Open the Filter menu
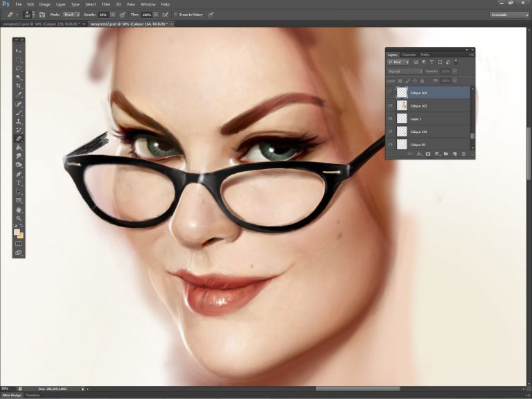532x399 pixels. pyautogui.click(x=106, y=4)
